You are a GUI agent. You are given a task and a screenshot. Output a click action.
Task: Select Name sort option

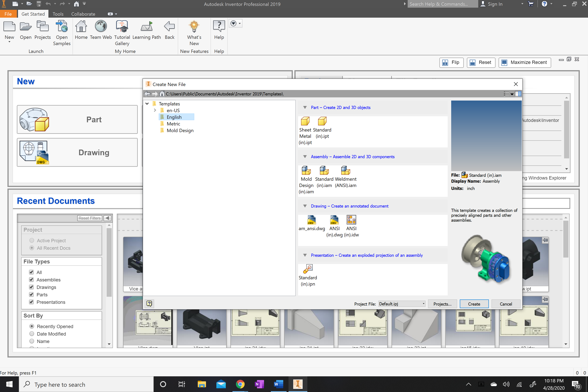[x=32, y=341]
